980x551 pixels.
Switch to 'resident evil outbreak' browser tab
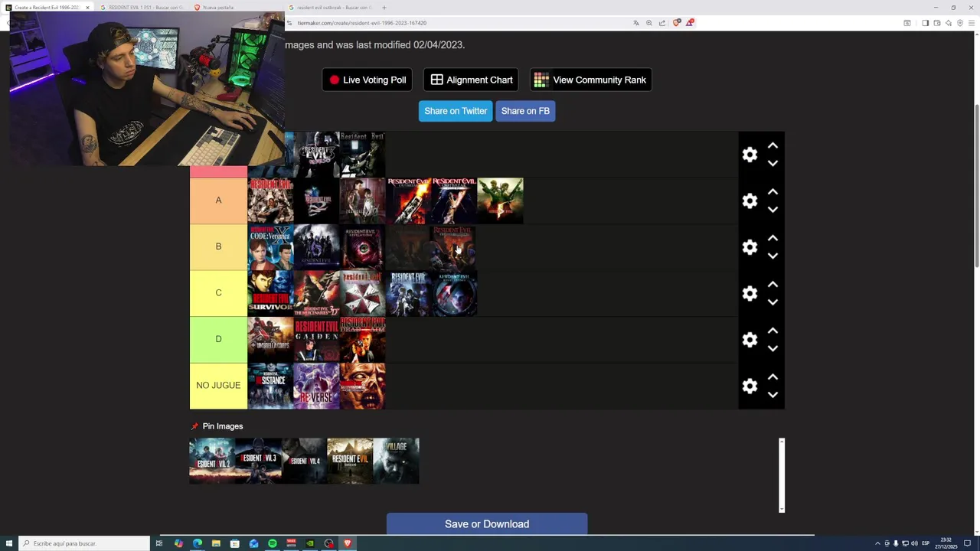click(x=332, y=8)
